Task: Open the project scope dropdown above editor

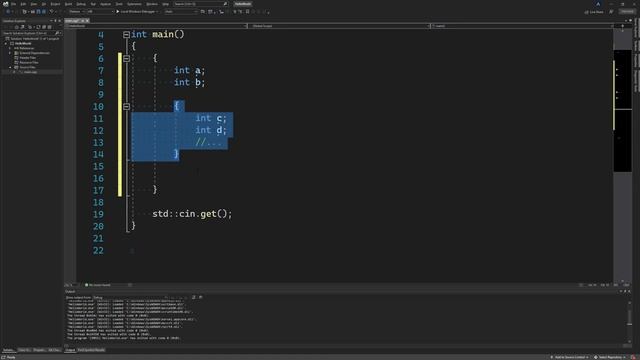Action: click(156, 26)
